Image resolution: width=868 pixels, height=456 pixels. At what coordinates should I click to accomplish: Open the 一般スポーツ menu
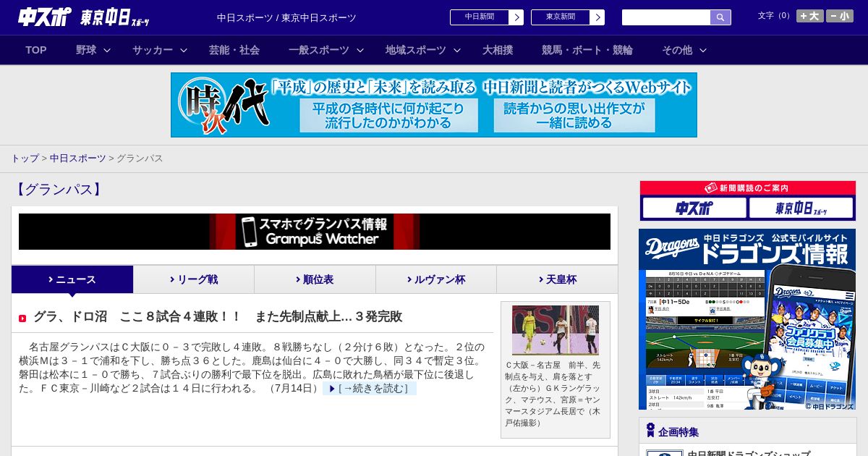(x=319, y=50)
